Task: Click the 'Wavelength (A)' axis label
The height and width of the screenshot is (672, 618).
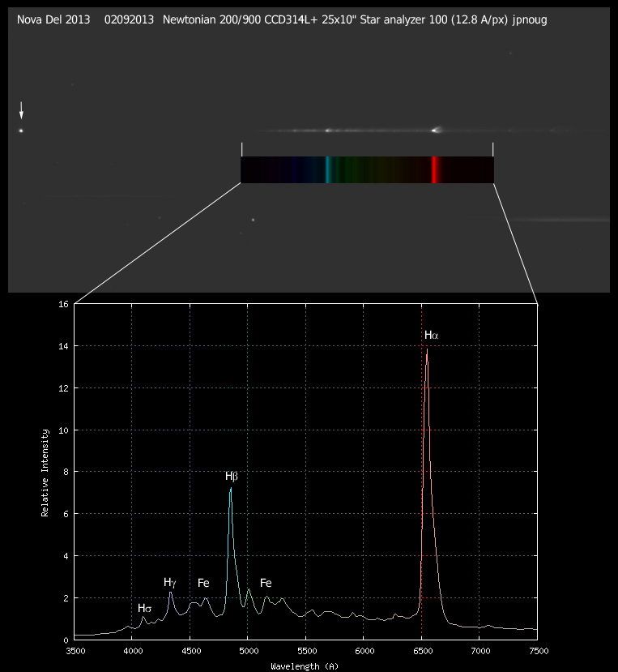Action: pyautogui.click(x=305, y=666)
